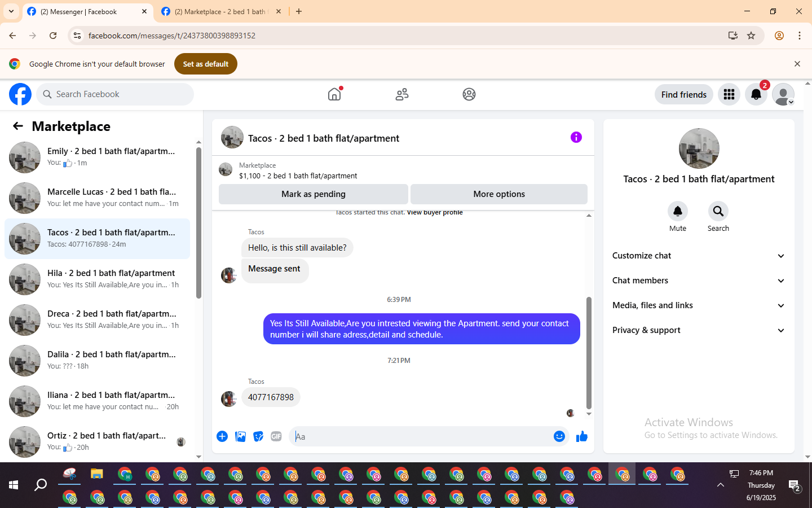Click the Search Facebook field
This screenshot has height=508, width=812.
[115, 94]
